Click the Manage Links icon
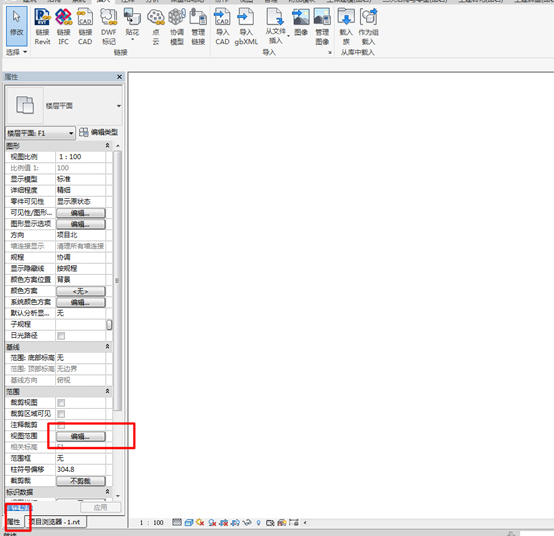 click(198, 26)
